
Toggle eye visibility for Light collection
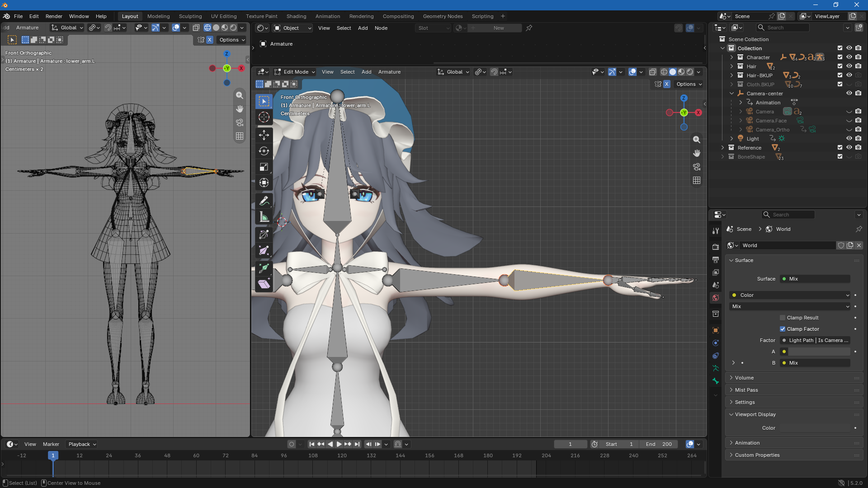pyautogui.click(x=849, y=139)
